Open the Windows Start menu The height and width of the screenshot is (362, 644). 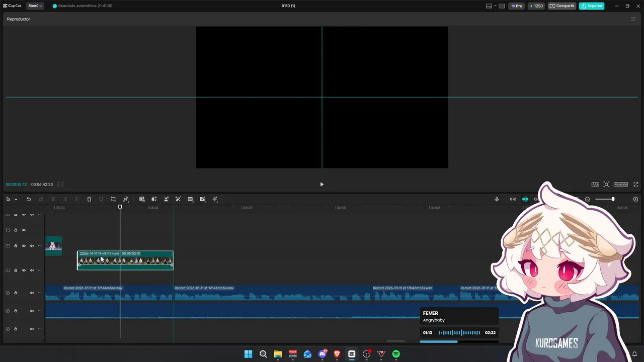pyautogui.click(x=248, y=354)
